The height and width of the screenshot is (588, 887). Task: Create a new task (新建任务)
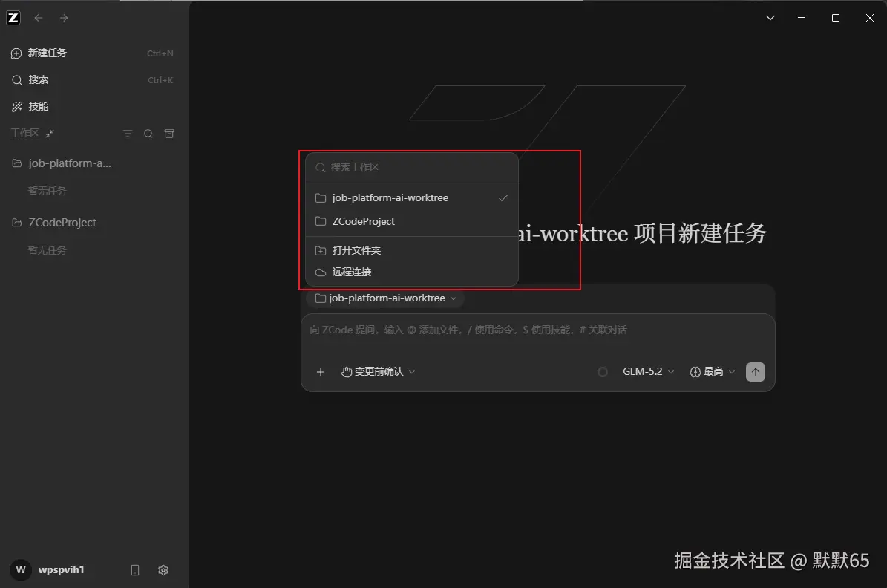[92, 53]
